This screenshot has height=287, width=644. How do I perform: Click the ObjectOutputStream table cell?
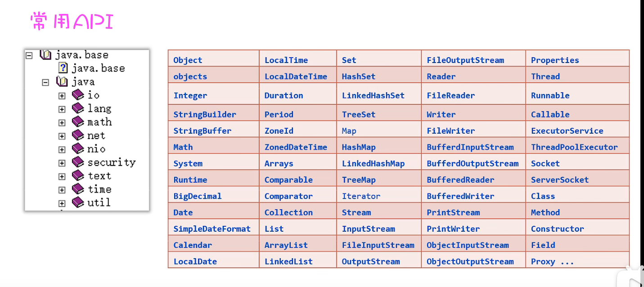pos(470,261)
